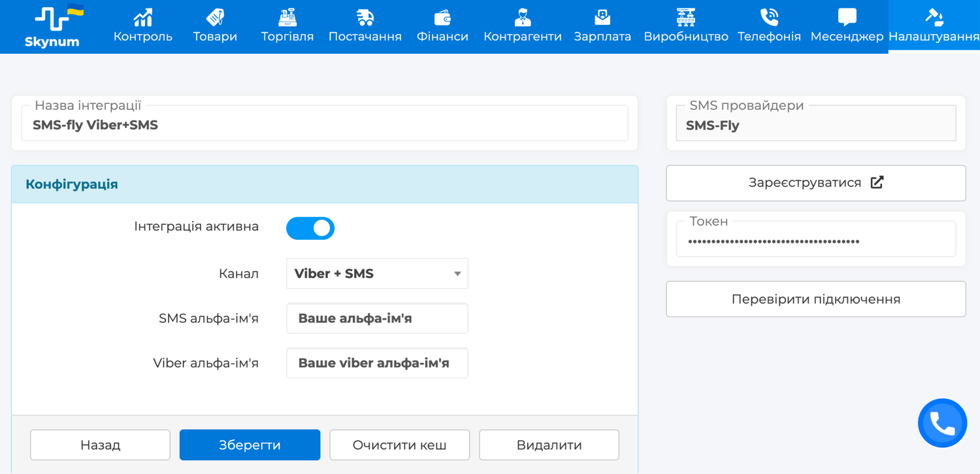Open the Фінанси wallet icon
The height and width of the screenshot is (474, 980).
(x=442, y=17)
